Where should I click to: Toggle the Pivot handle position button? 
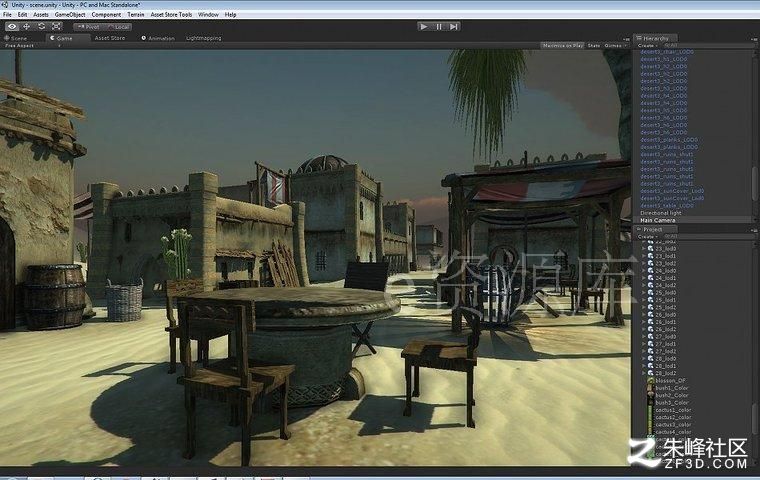tap(88, 27)
